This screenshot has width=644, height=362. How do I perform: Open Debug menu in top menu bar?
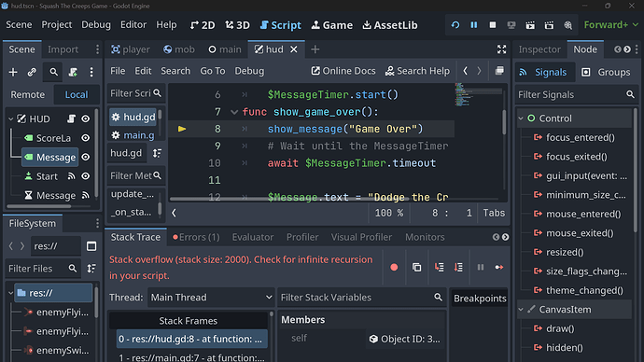point(96,25)
